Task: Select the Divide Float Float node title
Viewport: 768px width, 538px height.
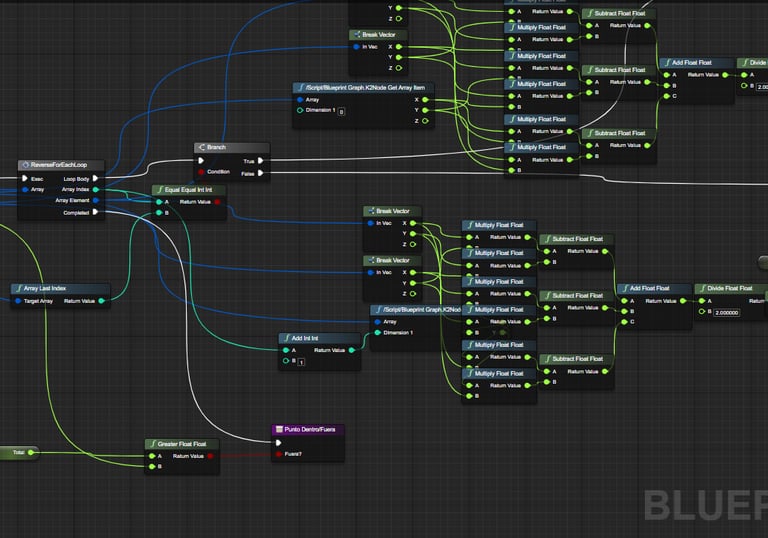Action: (730, 288)
